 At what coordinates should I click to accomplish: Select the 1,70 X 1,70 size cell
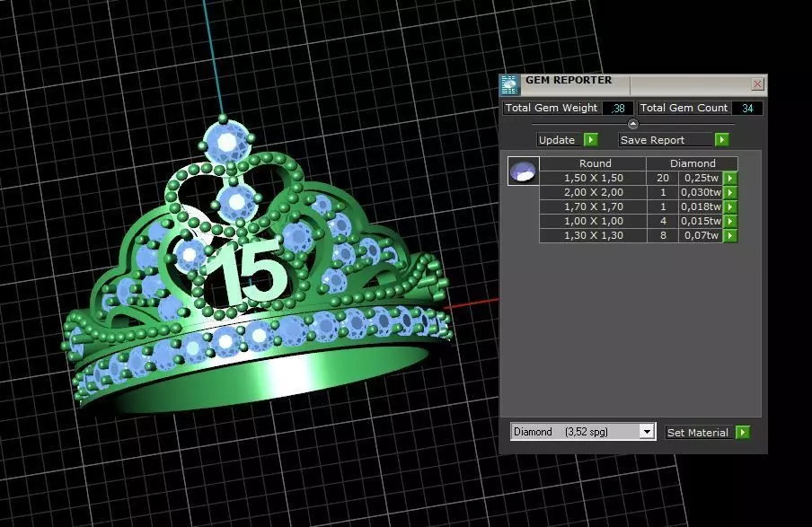593,206
